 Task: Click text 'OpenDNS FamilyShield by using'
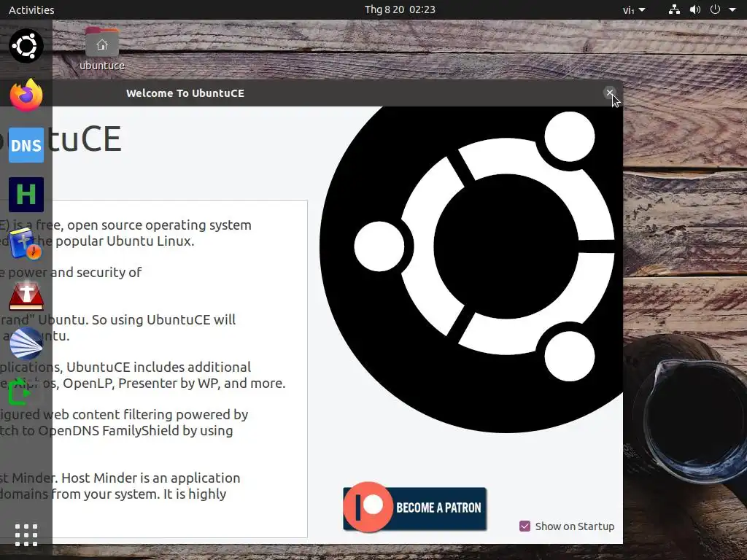(135, 430)
